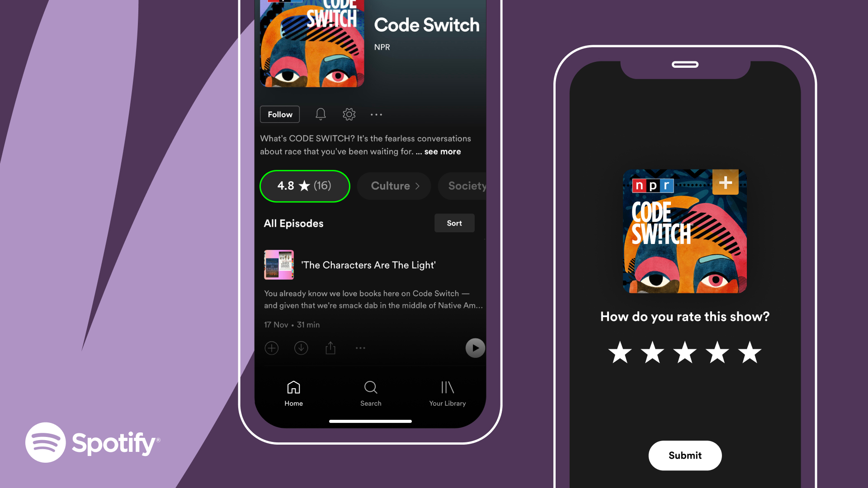This screenshot has width=868, height=488.
Task: Open Your Library tab
Action: 447,393
